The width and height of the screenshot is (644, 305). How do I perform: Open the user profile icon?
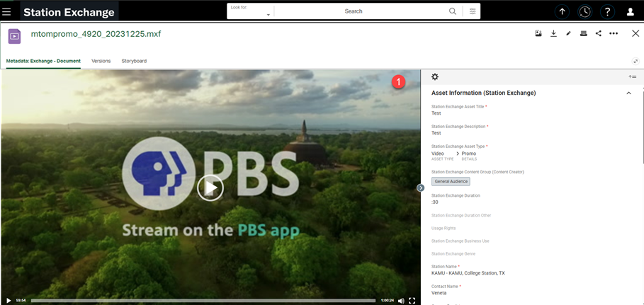pyautogui.click(x=631, y=12)
